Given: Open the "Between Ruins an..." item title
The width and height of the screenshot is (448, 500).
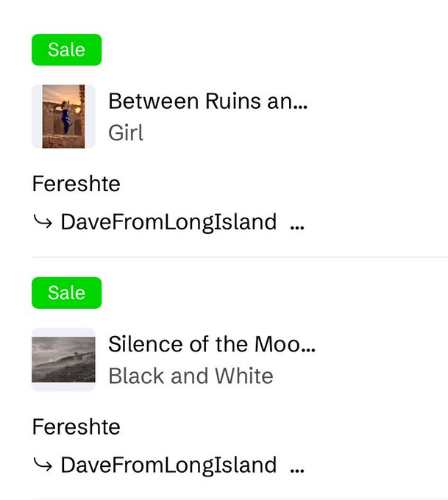Looking at the screenshot, I should (x=207, y=101).
